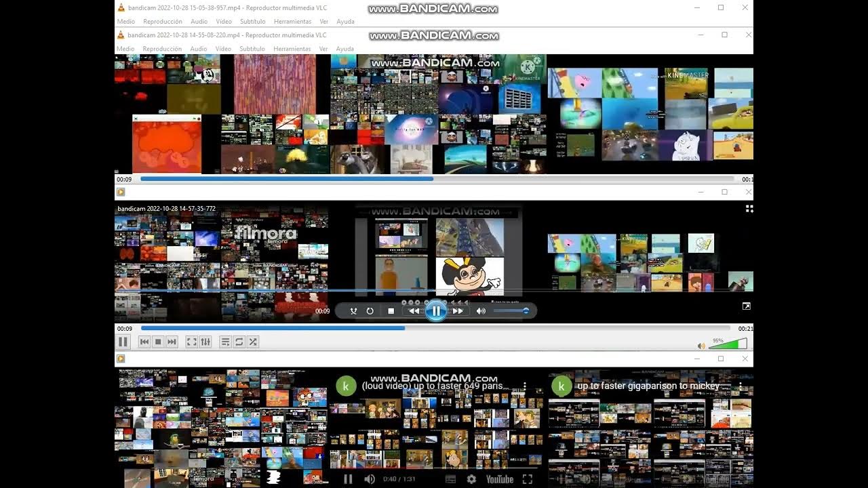868x488 pixels.
Task: Open Medio menu in second VLC window
Action: point(125,49)
